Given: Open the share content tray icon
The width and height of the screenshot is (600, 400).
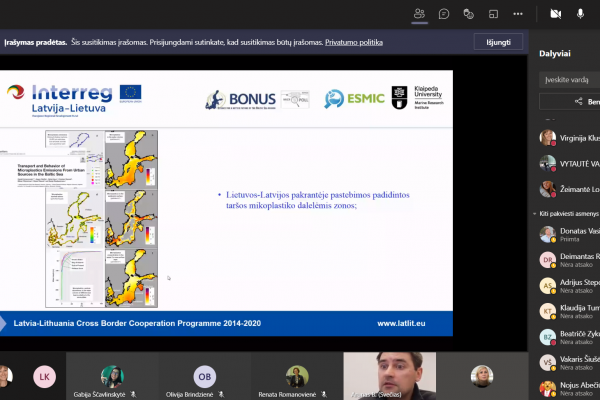Looking at the screenshot, I should [x=493, y=14].
